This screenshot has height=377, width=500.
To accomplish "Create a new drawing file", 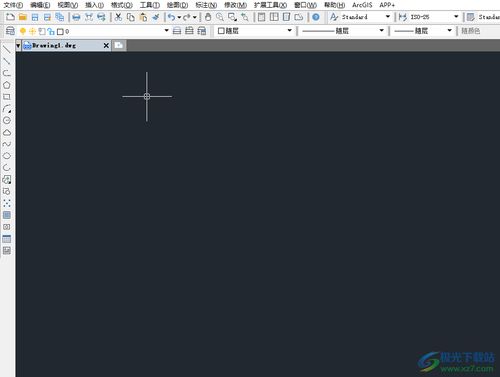I will coord(10,17).
